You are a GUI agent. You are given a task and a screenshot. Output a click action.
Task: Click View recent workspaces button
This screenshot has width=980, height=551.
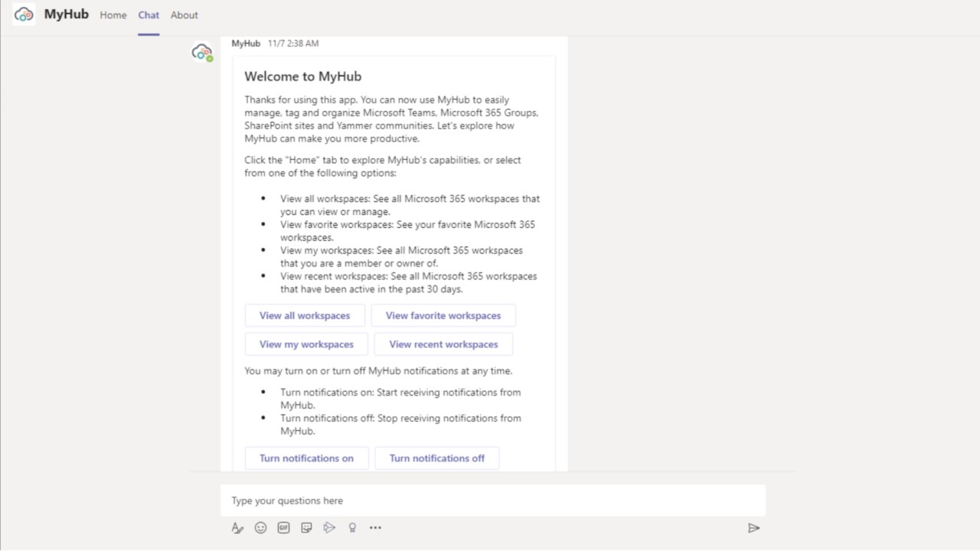443,344
